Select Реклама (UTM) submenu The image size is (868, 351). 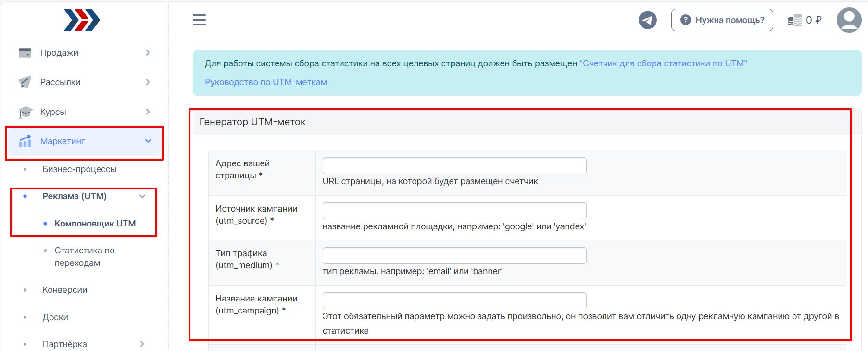pyautogui.click(x=75, y=196)
